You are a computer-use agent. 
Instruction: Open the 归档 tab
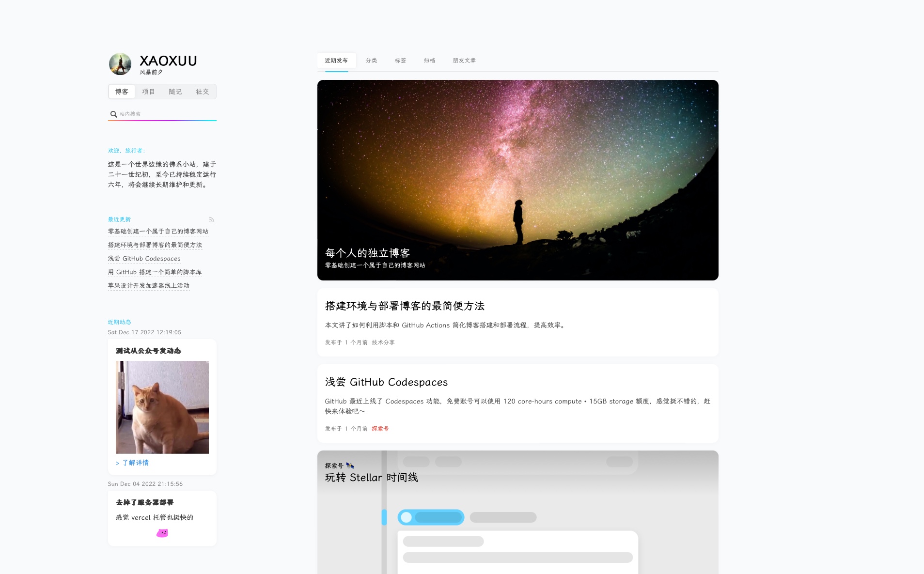click(429, 61)
